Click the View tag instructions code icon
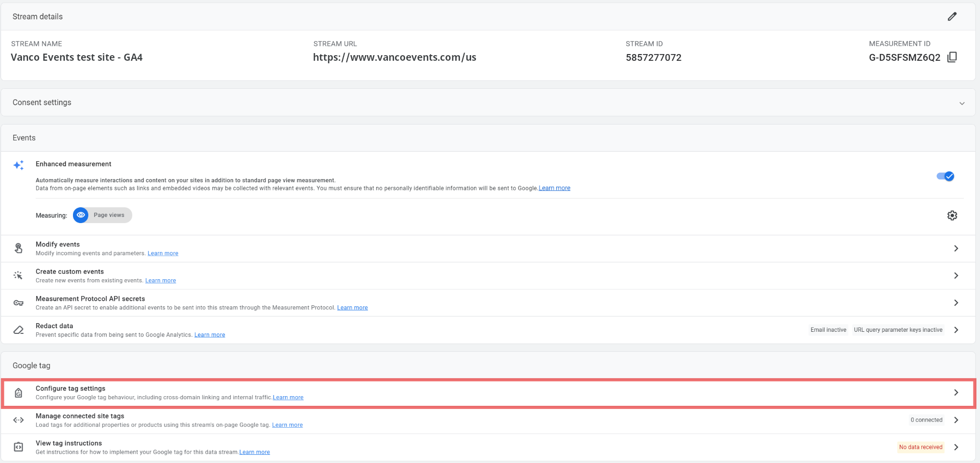 click(19, 447)
